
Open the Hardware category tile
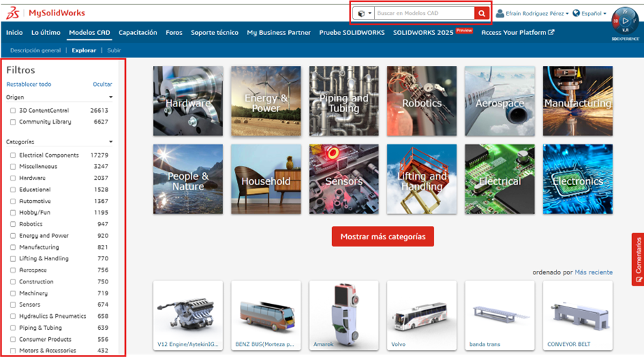(188, 101)
